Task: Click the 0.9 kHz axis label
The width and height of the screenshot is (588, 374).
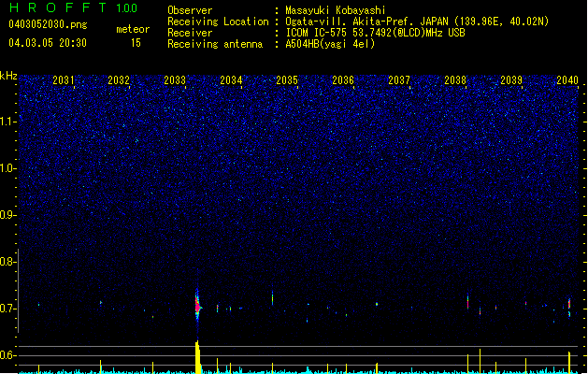Action: pos(8,215)
